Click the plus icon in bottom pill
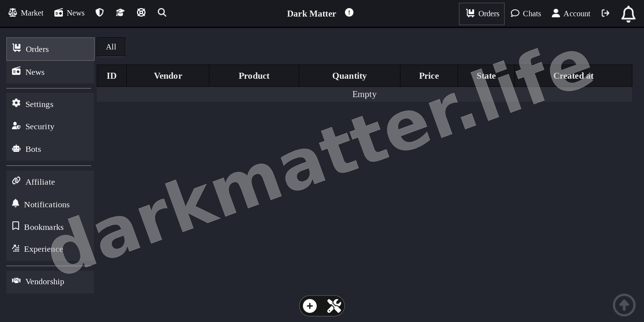Viewport: 644px width, 322px height. pyautogui.click(x=310, y=306)
